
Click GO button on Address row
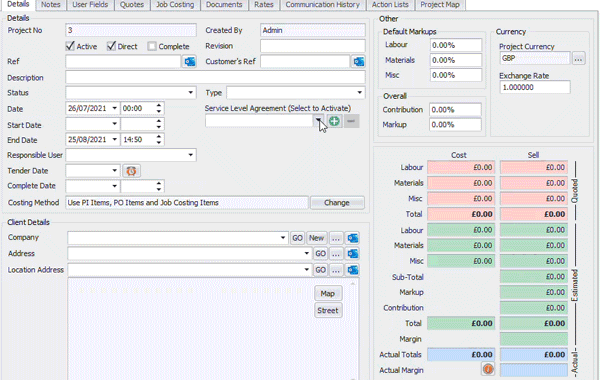point(320,254)
